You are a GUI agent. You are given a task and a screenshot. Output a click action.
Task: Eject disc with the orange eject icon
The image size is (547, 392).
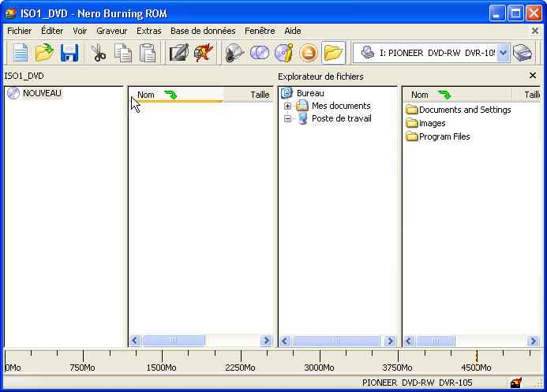point(309,53)
